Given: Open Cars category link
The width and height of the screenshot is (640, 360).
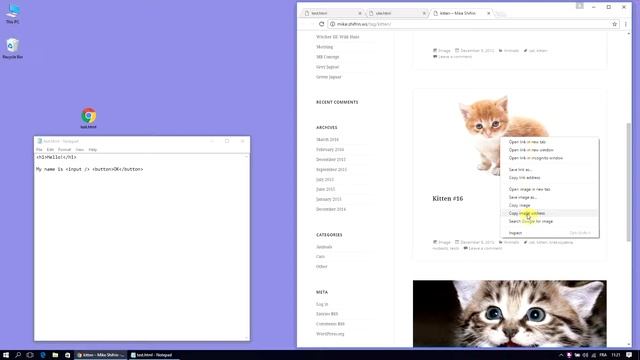Looking at the screenshot, I should coord(320,257).
